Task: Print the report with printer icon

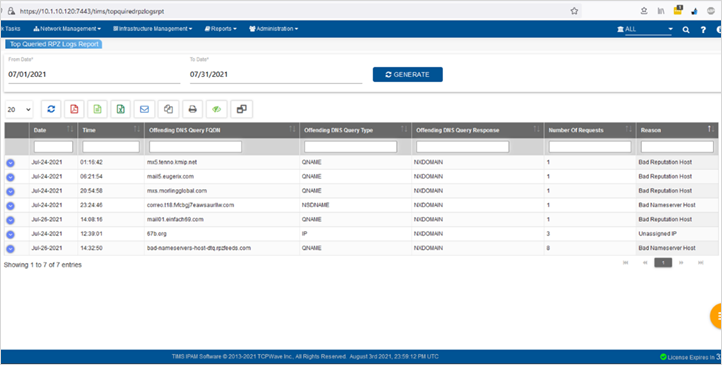Action: pyautogui.click(x=192, y=109)
